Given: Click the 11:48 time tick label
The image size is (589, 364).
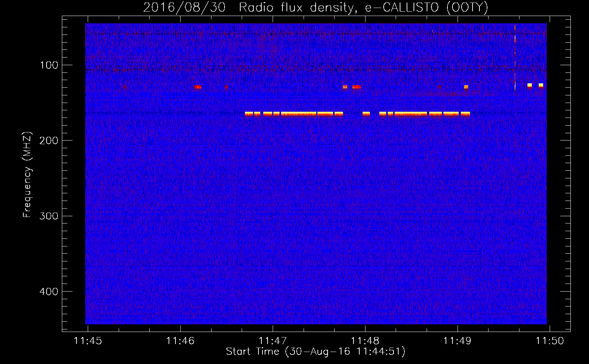Looking at the screenshot, I should pyautogui.click(x=365, y=341).
